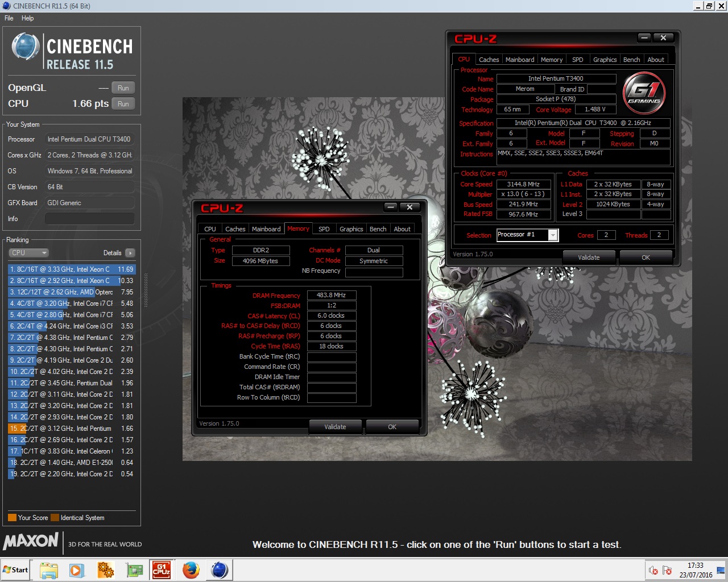Switch to Caches tab in Memory CPU-Z window
The width and height of the screenshot is (728, 582).
235,229
